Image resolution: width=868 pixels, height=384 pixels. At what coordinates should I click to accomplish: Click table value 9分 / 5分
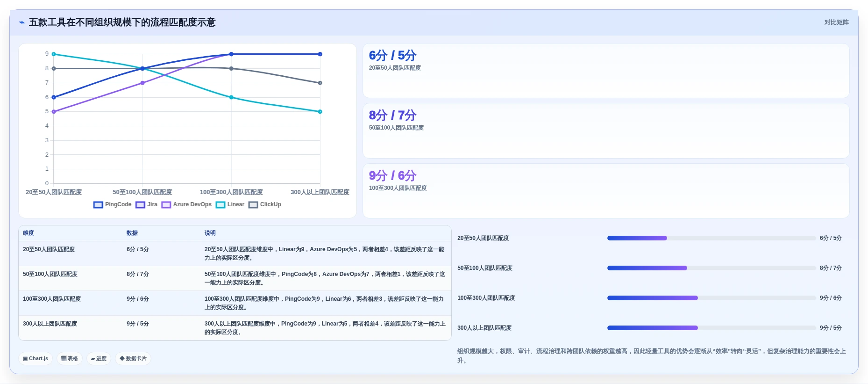pos(138,324)
